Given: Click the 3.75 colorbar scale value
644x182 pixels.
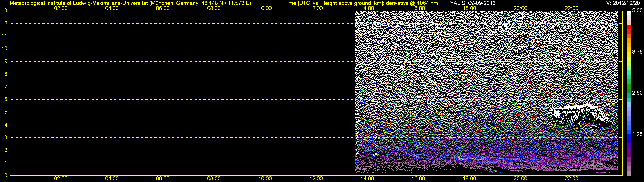Looking at the screenshot, I should (637, 52).
